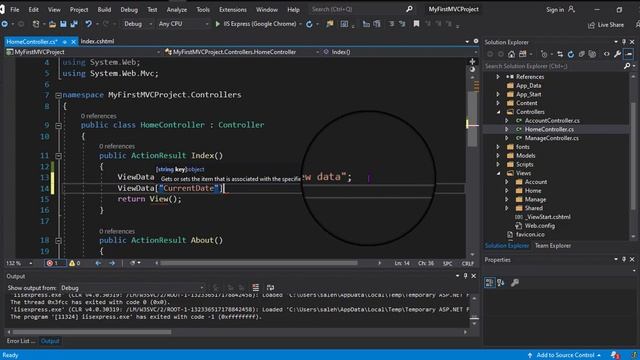Collapse the HomeController class block
This screenshot has height=360, width=640.
point(58,125)
